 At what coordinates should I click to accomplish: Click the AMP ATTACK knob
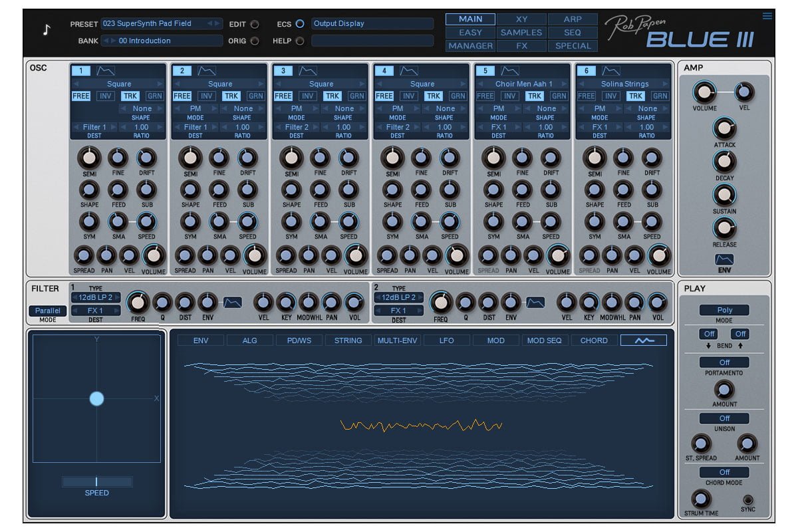point(724,128)
